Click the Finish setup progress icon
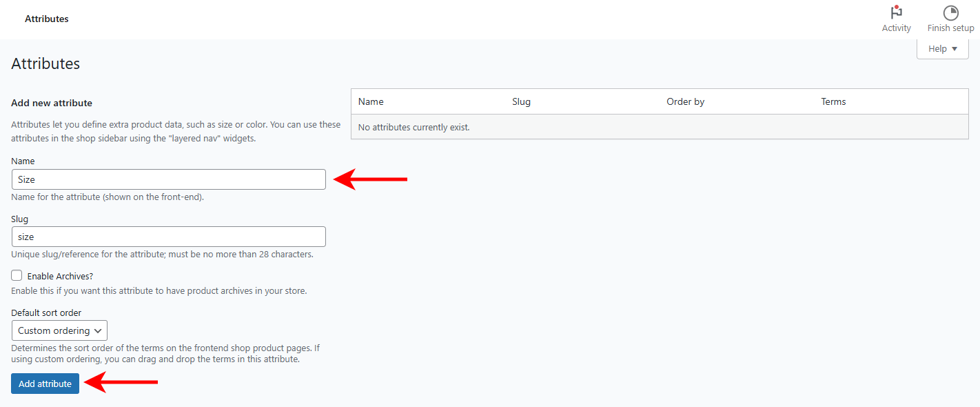980x407 pixels. (x=950, y=12)
